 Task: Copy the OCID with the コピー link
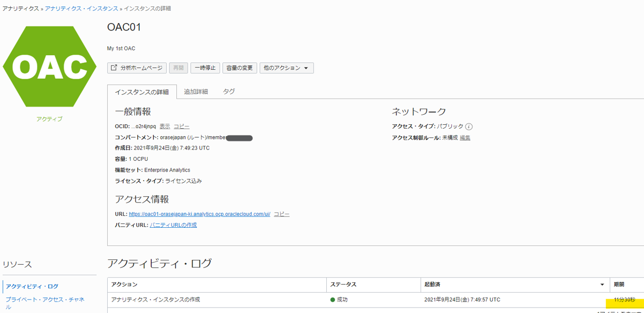coord(182,126)
